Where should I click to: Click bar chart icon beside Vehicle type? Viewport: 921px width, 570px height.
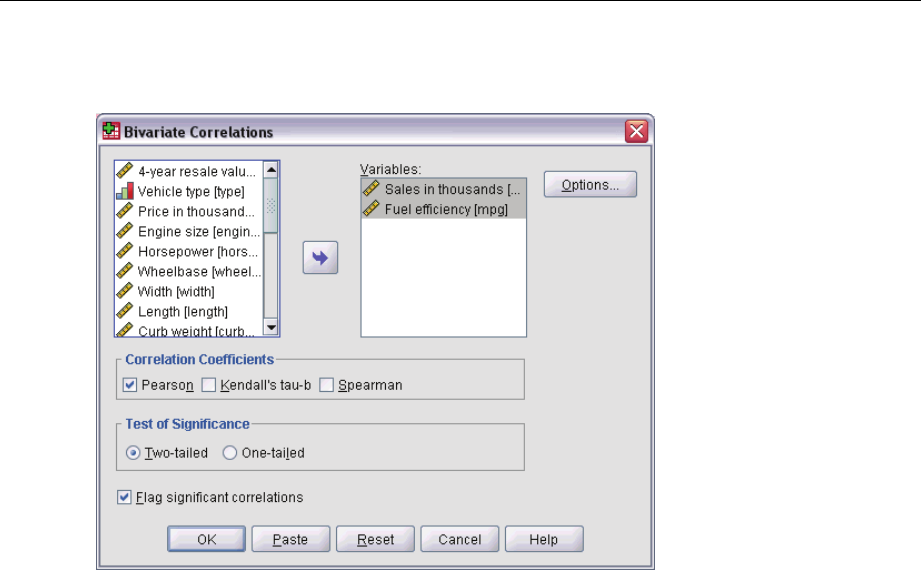tap(125, 191)
